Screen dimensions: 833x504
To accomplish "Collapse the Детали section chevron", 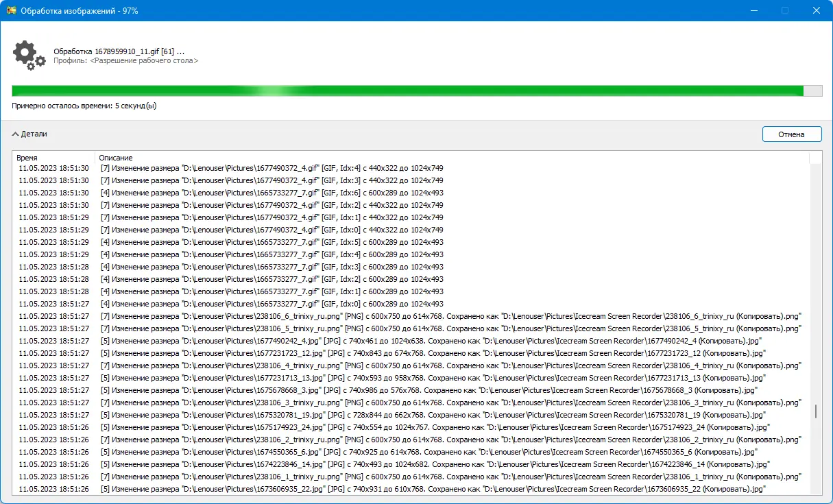I will 15,134.
